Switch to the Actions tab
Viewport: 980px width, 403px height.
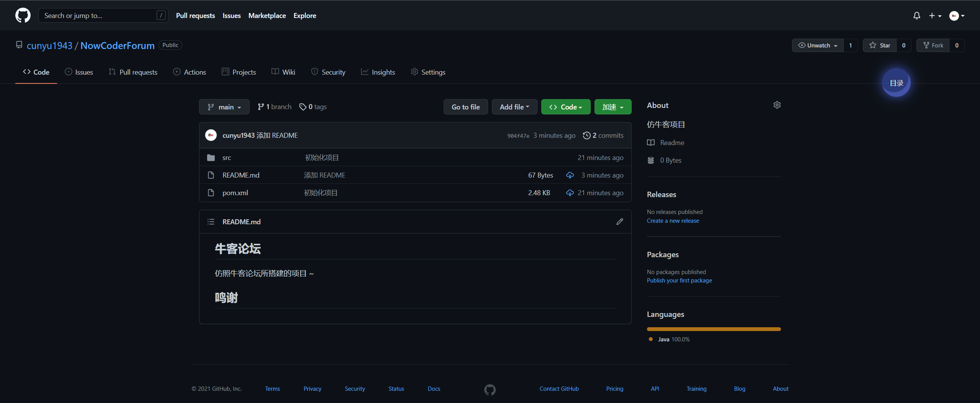pyautogui.click(x=189, y=72)
